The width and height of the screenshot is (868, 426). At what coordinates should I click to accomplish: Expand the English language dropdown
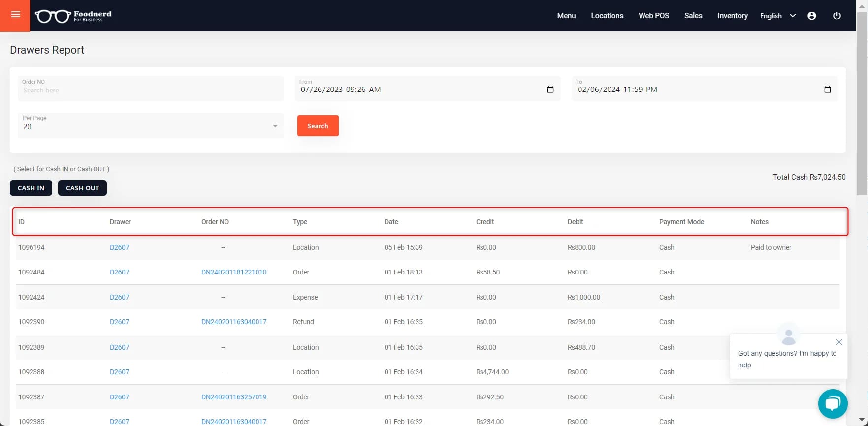tap(777, 16)
